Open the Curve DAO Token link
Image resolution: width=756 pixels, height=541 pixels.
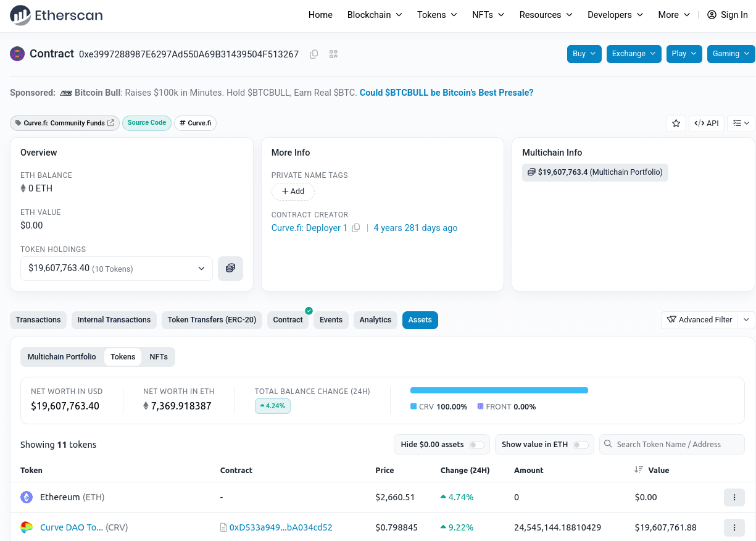point(72,527)
